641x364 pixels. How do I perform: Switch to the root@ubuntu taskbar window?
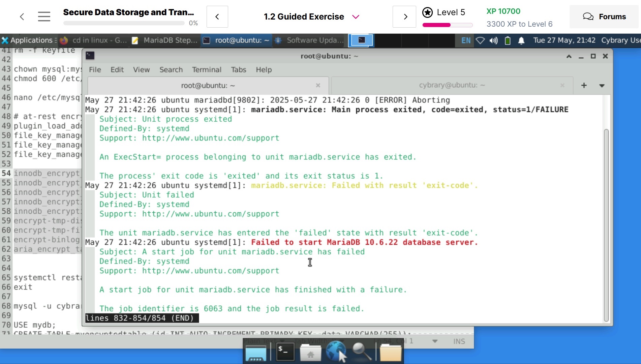236,40
